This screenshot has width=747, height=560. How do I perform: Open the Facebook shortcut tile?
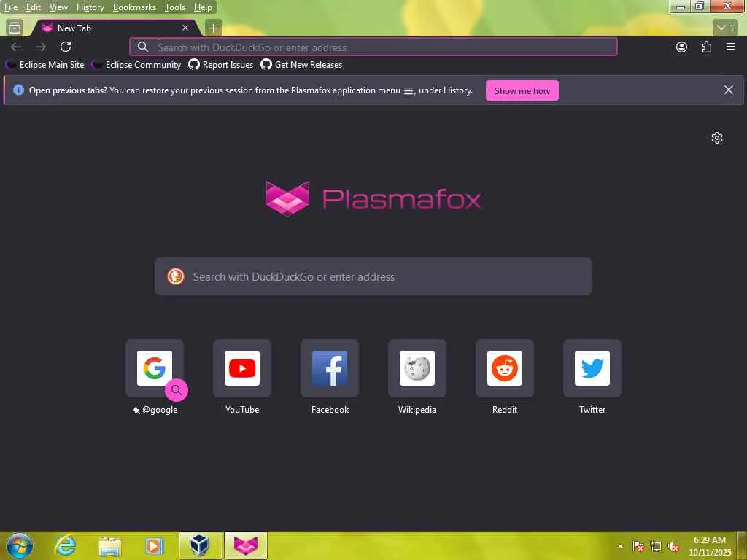click(x=330, y=368)
